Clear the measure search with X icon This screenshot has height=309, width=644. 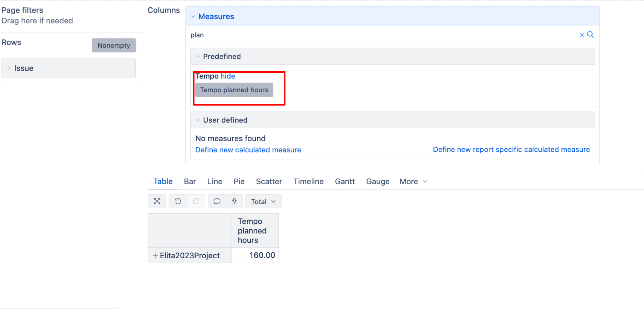[x=582, y=35]
